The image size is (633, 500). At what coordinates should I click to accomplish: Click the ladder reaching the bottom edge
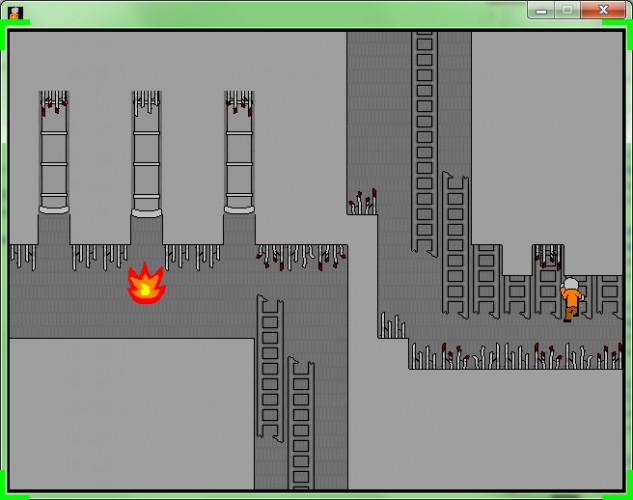[301, 423]
